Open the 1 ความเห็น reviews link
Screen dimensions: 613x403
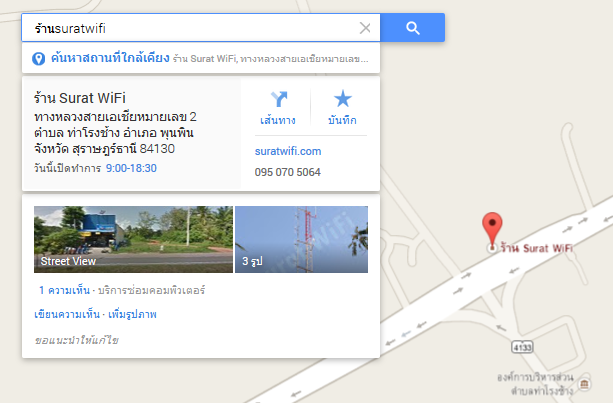(64, 290)
